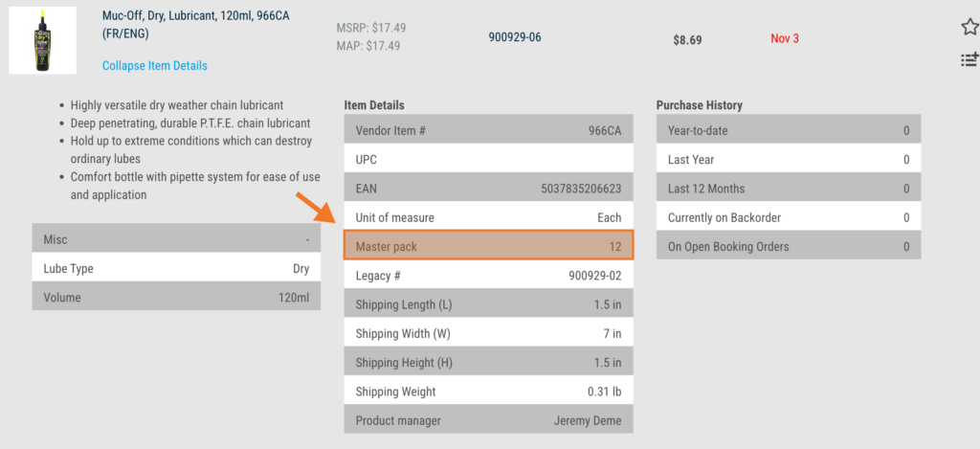Click the Muc-Off lubricant product thumbnail
Viewport: 980px width, 449px height.
pyautogui.click(x=42, y=39)
